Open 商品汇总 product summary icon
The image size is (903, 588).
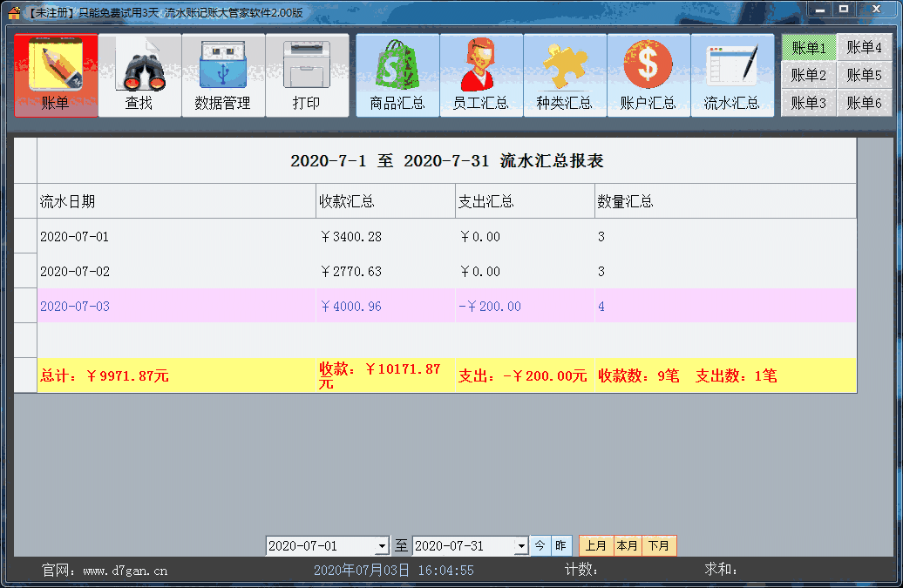(x=397, y=75)
